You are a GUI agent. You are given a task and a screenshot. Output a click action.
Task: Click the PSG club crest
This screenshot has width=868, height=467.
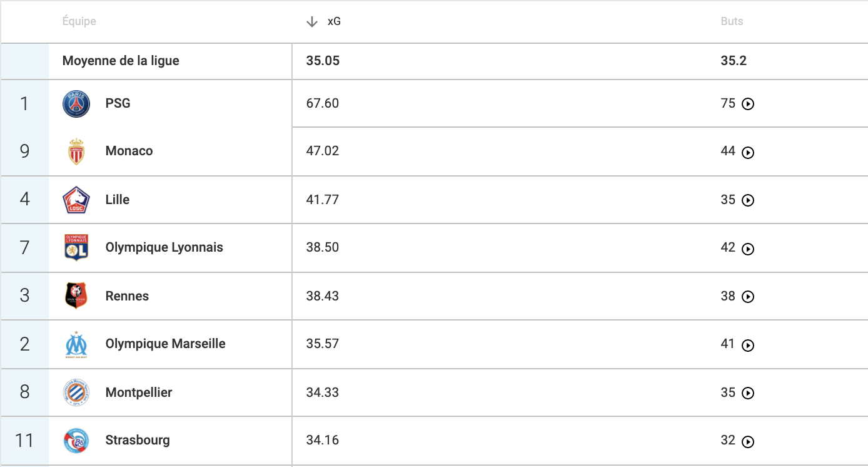(x=76, y=103)
